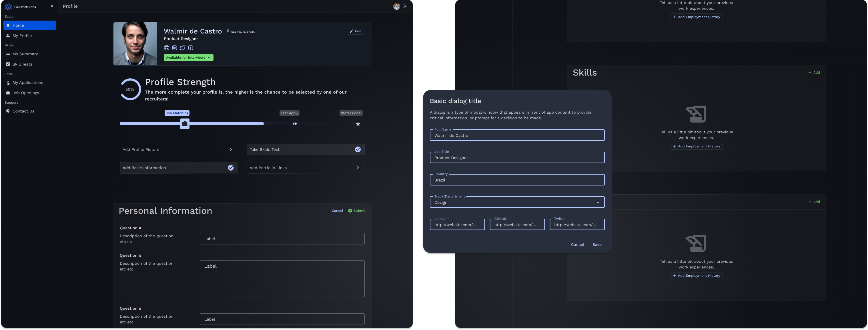Click the Professional star milestone icon
The width and height of the screenshot is (868, 330).
point(358,124)
